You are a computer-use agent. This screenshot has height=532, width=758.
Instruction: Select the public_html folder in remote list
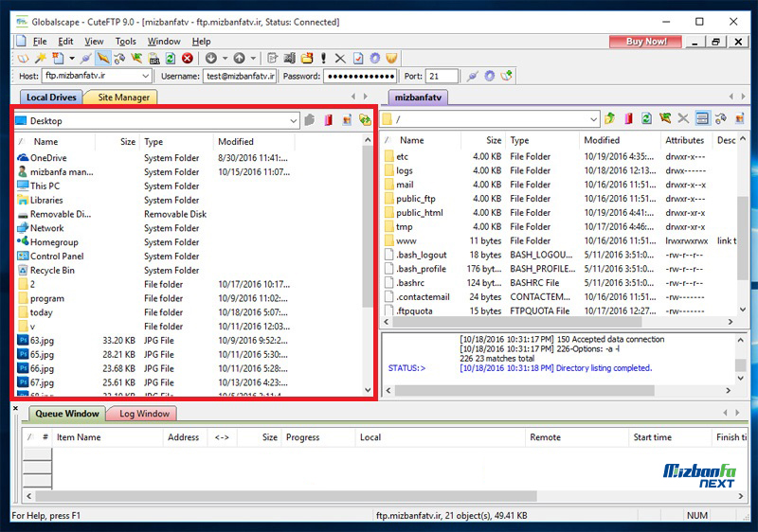(x=419, y=213)
